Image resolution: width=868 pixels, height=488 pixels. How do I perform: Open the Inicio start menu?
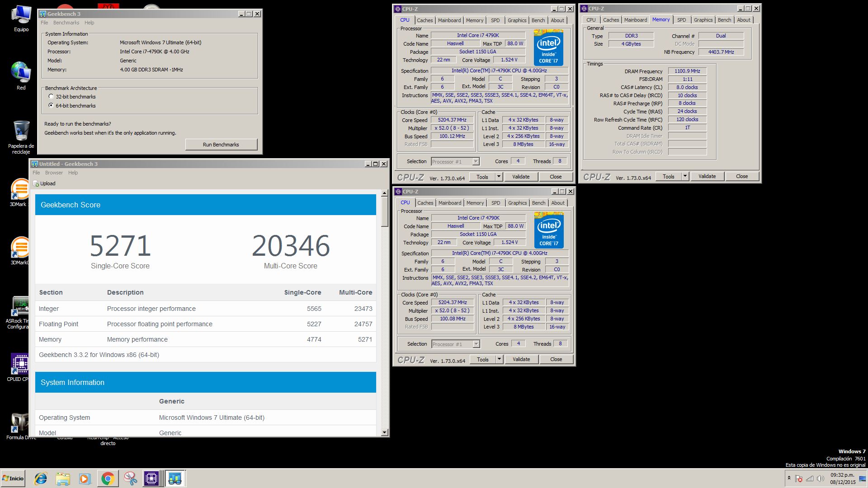pyautogui.click(x=13, y=479)
